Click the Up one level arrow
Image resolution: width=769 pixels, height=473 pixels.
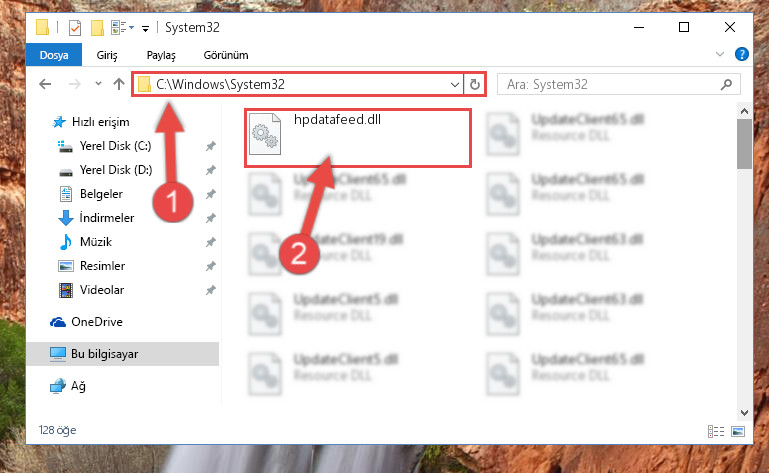[119, 84]
